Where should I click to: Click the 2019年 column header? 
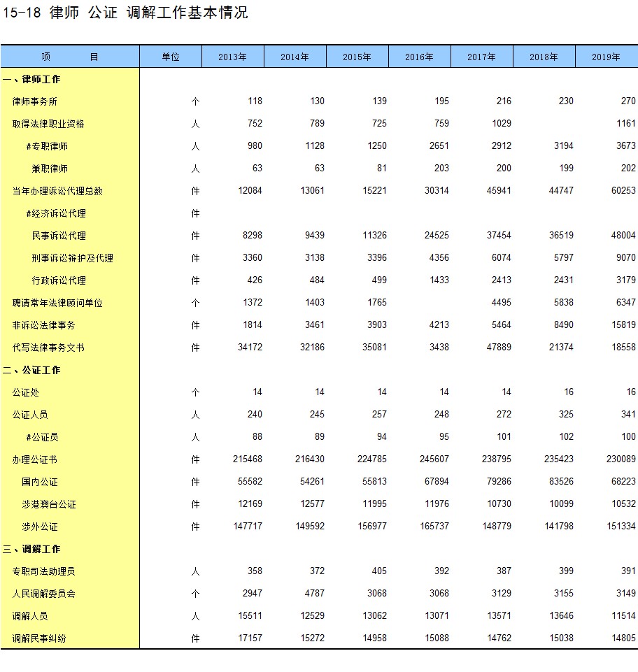click(x=606, y=57)
